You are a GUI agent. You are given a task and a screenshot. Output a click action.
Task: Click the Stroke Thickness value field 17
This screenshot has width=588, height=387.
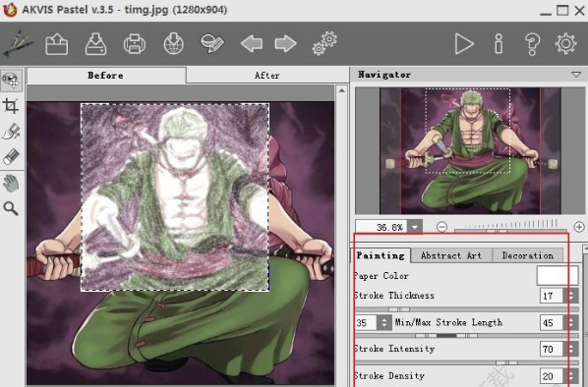552,296
